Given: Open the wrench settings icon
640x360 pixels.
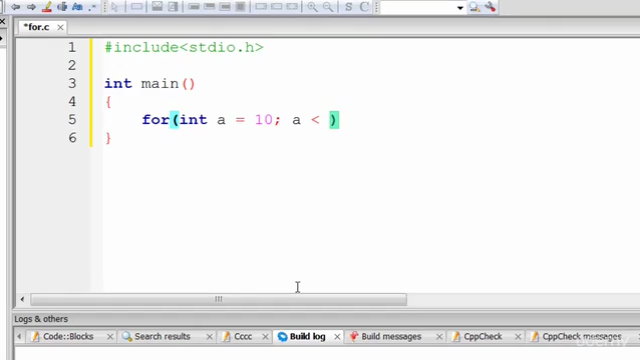Looking at the screenshot, I should 490,7.
